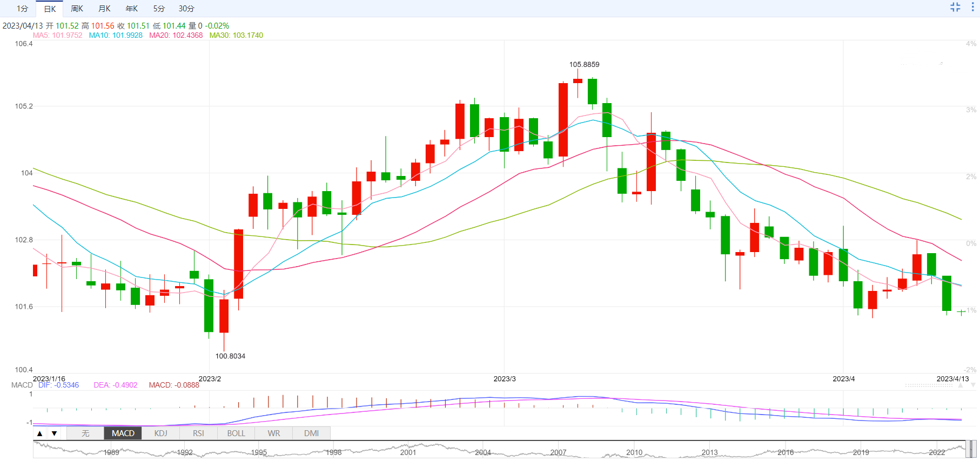Click the MACD: -0.0888 value label
The image size is (980, 475).
point(174,385)
